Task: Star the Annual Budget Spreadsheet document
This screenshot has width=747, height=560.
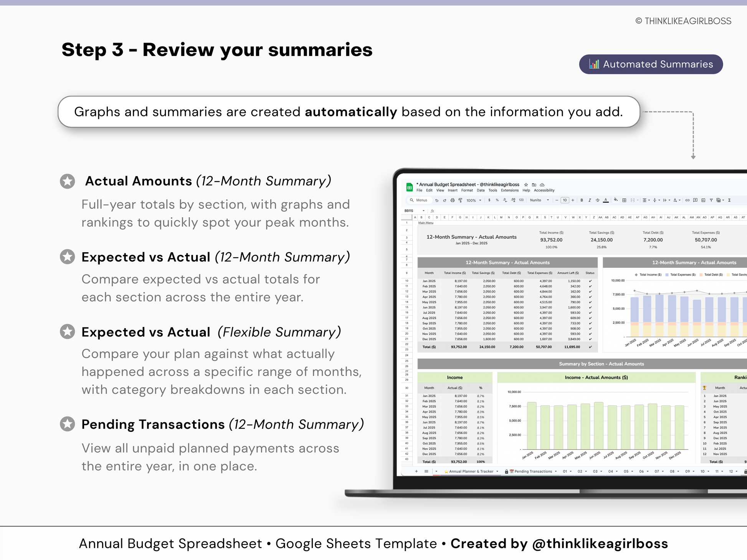Action: coord(526,185)
